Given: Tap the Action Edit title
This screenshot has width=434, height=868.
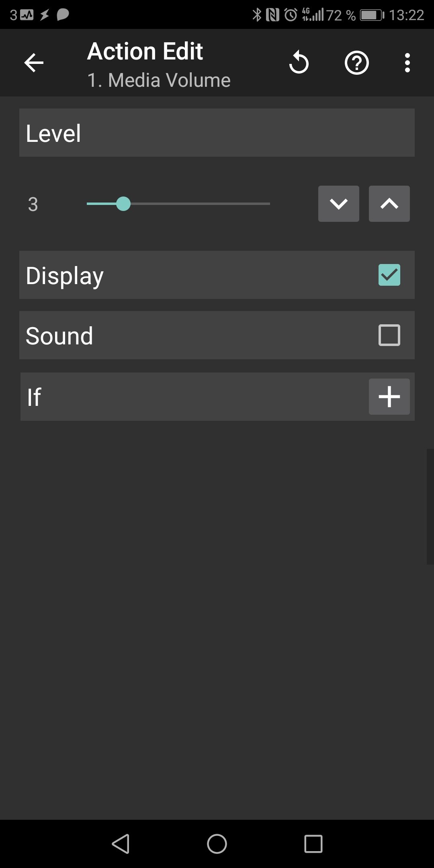Looking at the screenshot, I should coord(145,51).
